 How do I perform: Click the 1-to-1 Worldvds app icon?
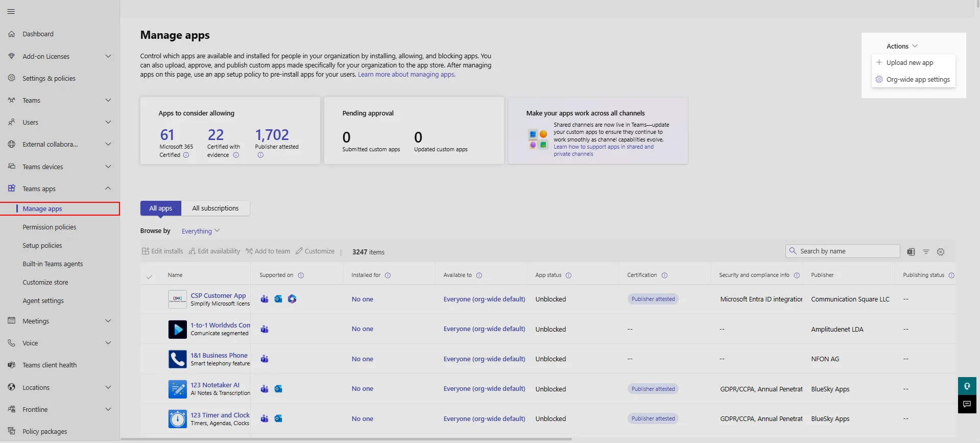tap(178, 329)
